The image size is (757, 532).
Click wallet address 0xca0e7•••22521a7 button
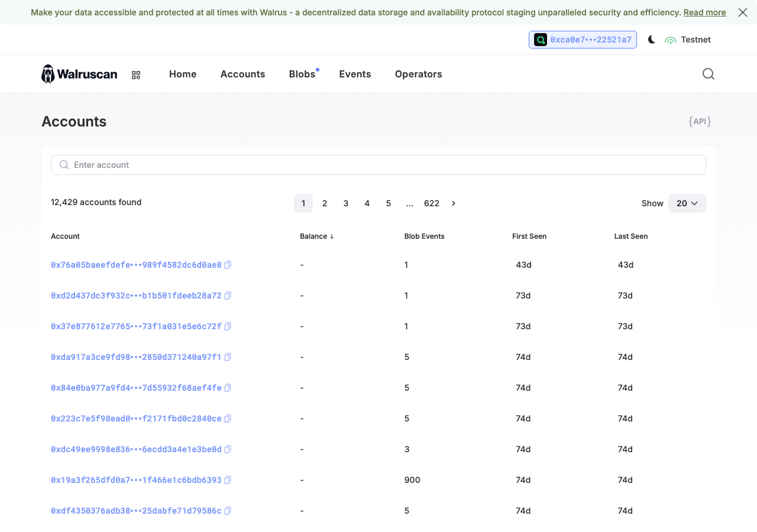[583, 40]
